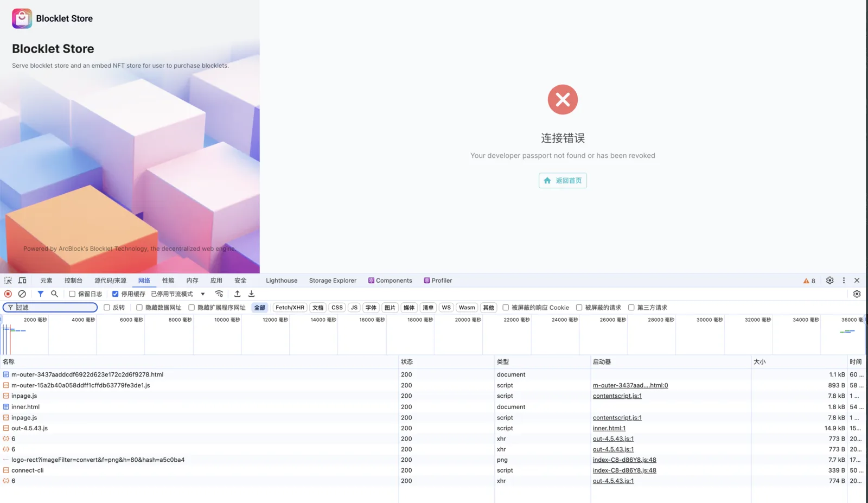This screenshot has height=503, width=868.
Task: Sort requests by the 名称 column header
Action: tap(200, 362)
